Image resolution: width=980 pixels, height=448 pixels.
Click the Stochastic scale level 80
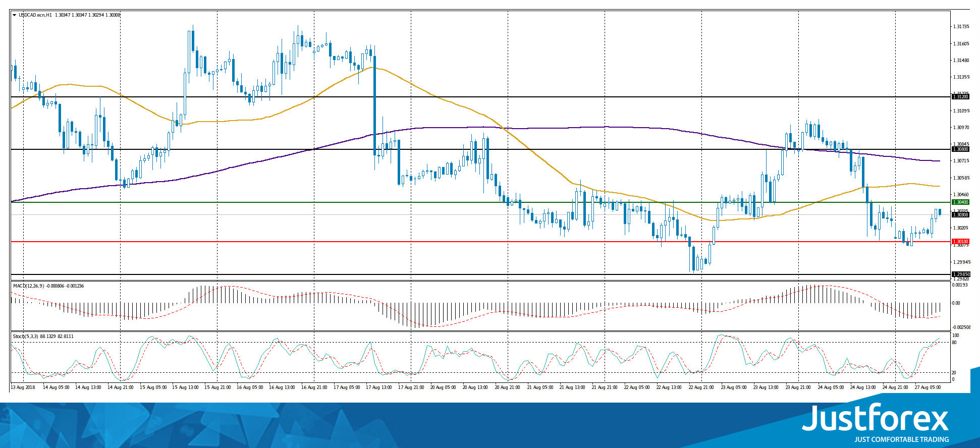[x=954, y=343]
